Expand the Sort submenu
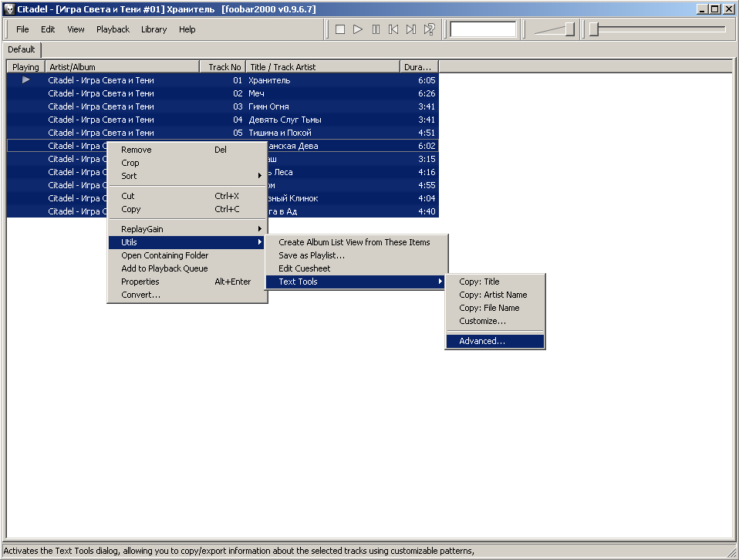This screenshot has height=560, width=739. tap(187, 177)
